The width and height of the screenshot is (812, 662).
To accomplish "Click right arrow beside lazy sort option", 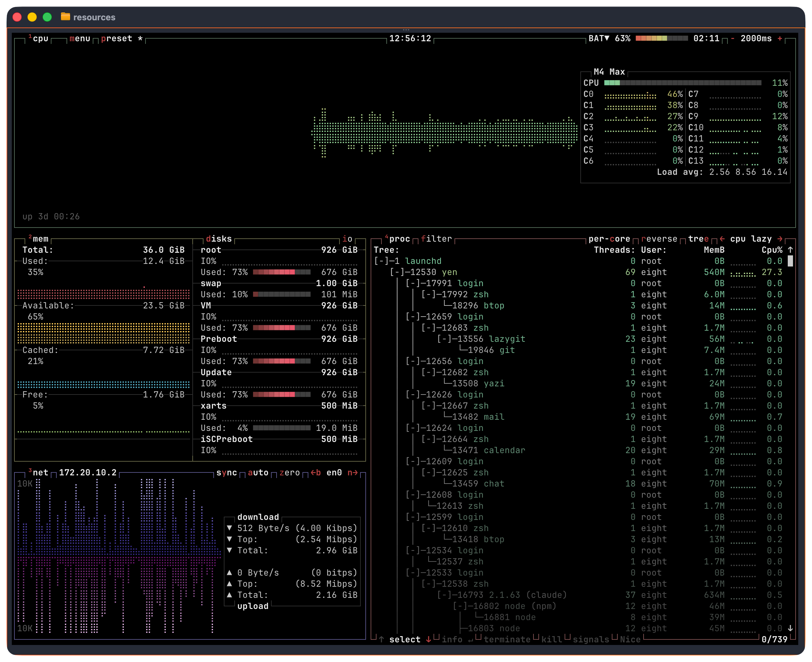I will tap(780, 239).
